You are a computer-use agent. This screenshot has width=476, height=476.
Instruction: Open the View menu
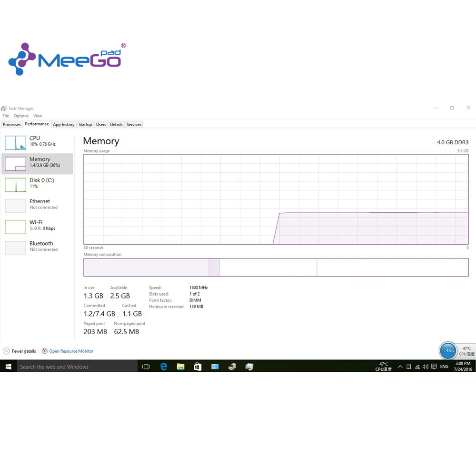[x=38, y=116]
